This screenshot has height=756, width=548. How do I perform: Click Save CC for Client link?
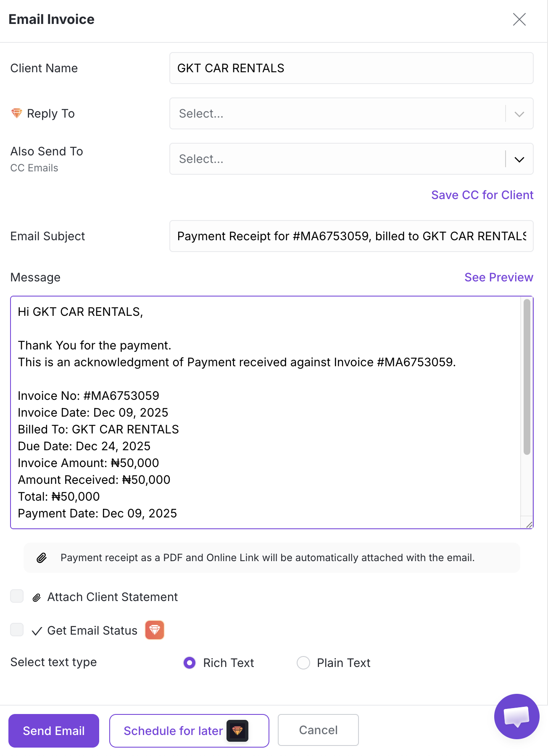point(482,195)
